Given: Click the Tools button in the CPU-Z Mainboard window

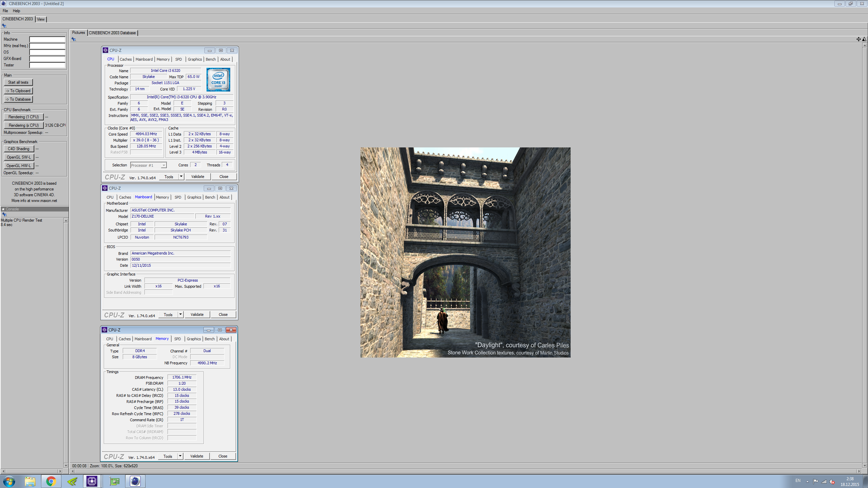Looking at the screenshot, I should [168, 314].
